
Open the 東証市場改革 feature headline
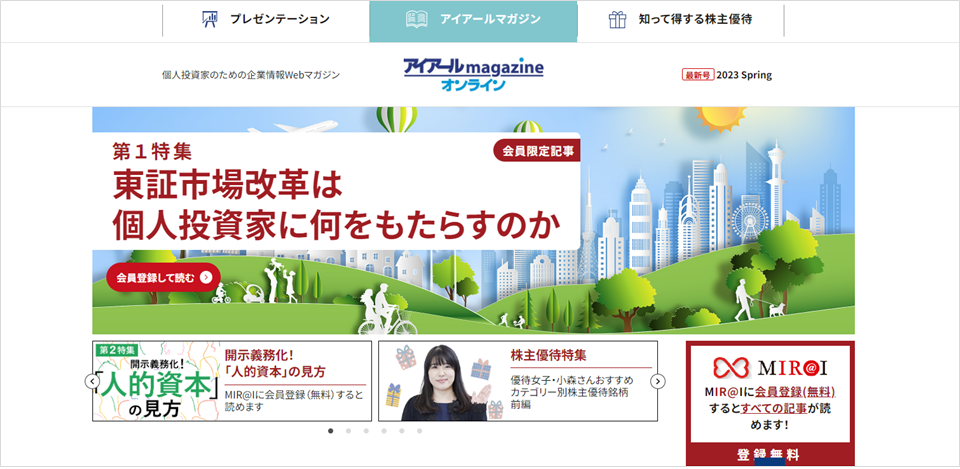tap(337, 206)
